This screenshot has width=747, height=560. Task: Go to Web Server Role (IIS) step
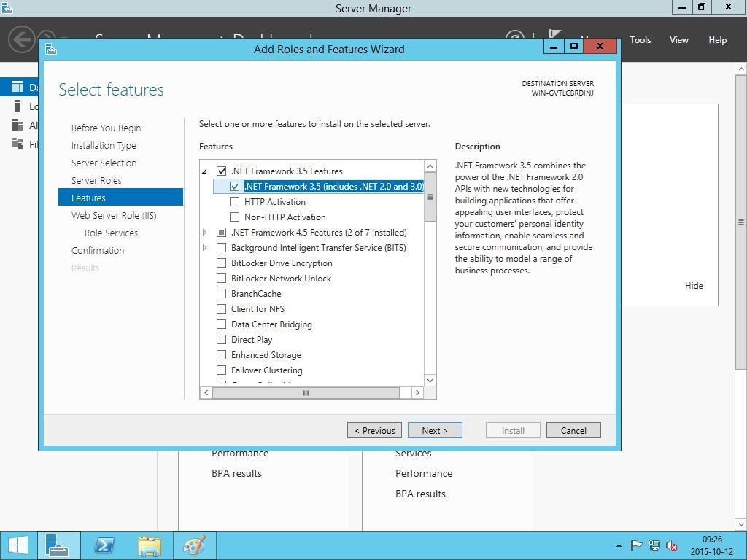[x=114, y=215]
